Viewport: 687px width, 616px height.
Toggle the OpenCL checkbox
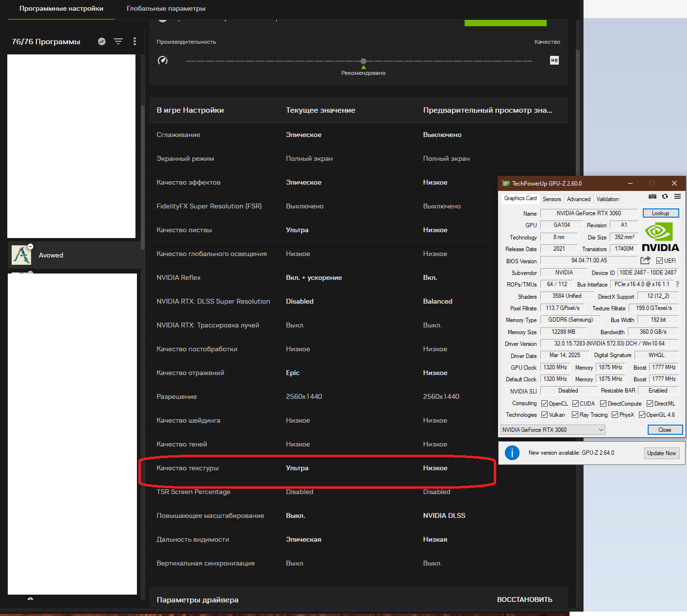(x=545, y=404)
